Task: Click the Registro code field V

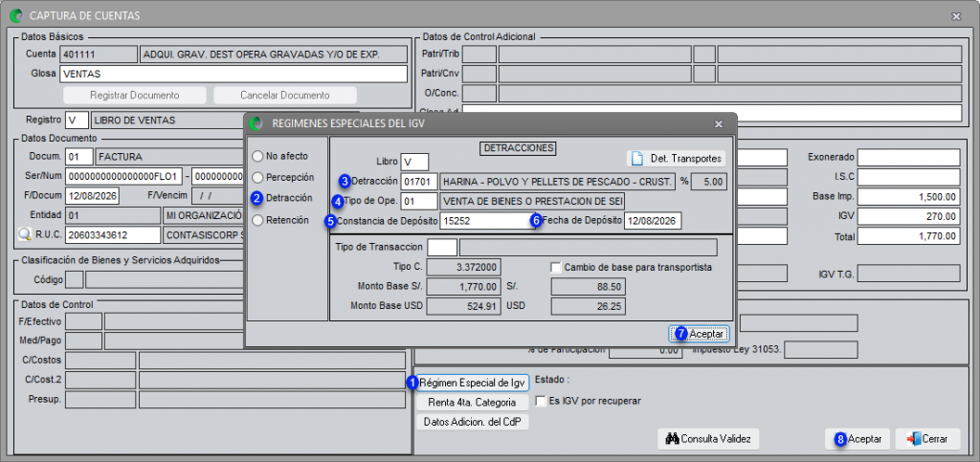Action: pos(77,120)
